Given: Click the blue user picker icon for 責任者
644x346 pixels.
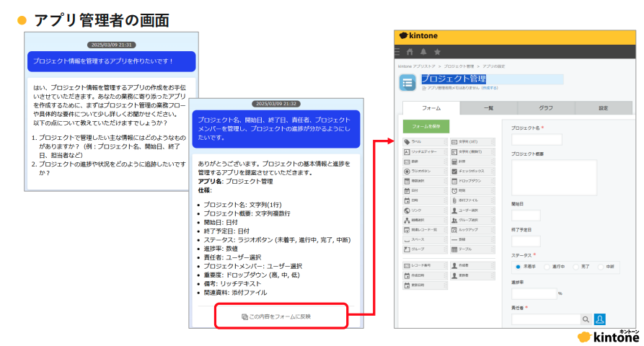Looking at the screenshot, I should (x=599, y=319).
